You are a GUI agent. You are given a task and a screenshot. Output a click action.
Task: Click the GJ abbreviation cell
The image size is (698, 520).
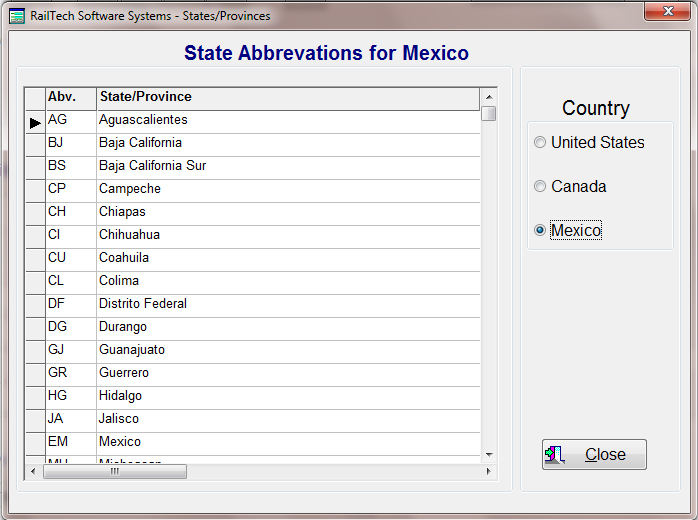pos(71,352)
